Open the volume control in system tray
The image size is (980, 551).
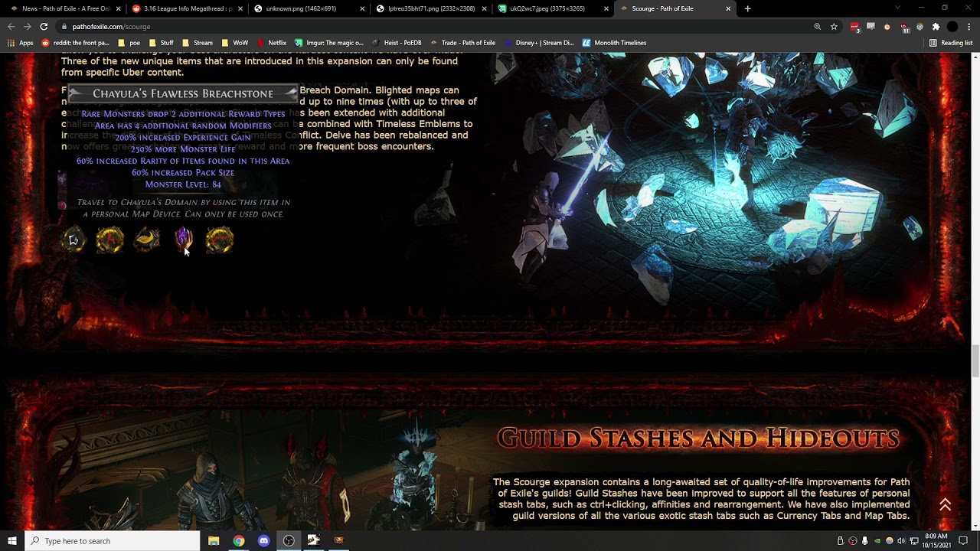tap(901, 541)
